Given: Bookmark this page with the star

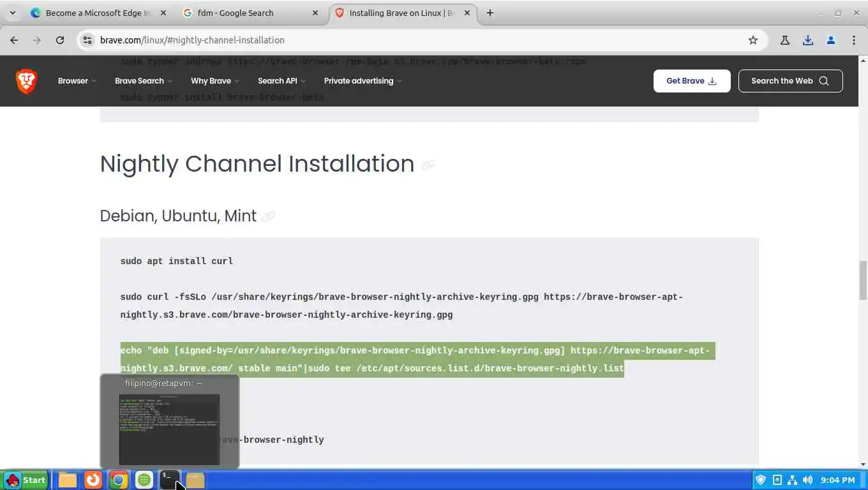Looking at the screenshot, I should (x=753, y=40).
